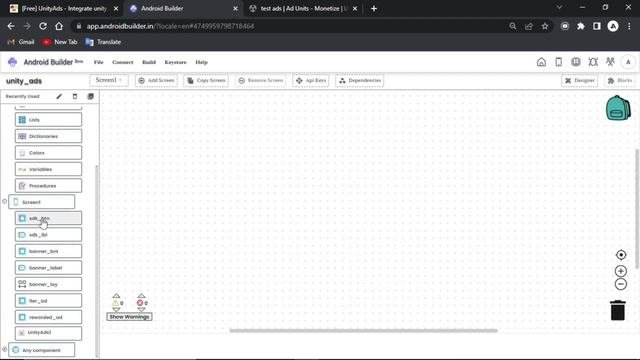The width and height of the screenshot is (640, 360).
Task: Click the pencil edit icon in Recently Used
Action: click(59, 96)
